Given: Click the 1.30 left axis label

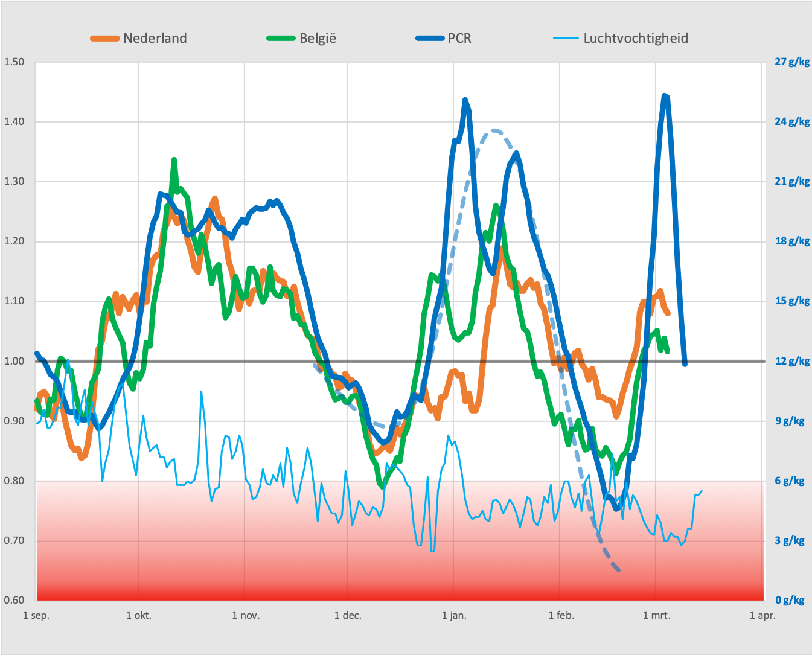Looking at the screenshot, I should click(x=14, y=181).
